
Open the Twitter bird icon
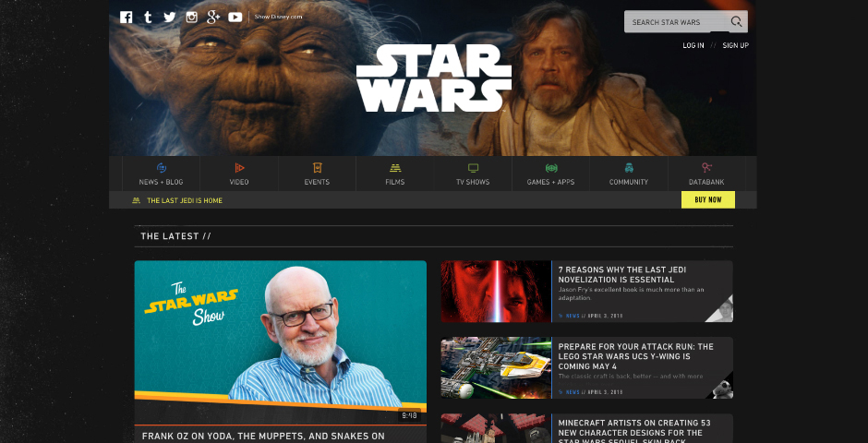(169, 18)
